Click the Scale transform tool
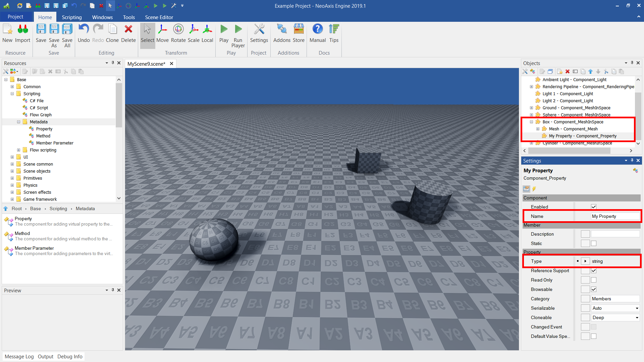 (194, 33)
